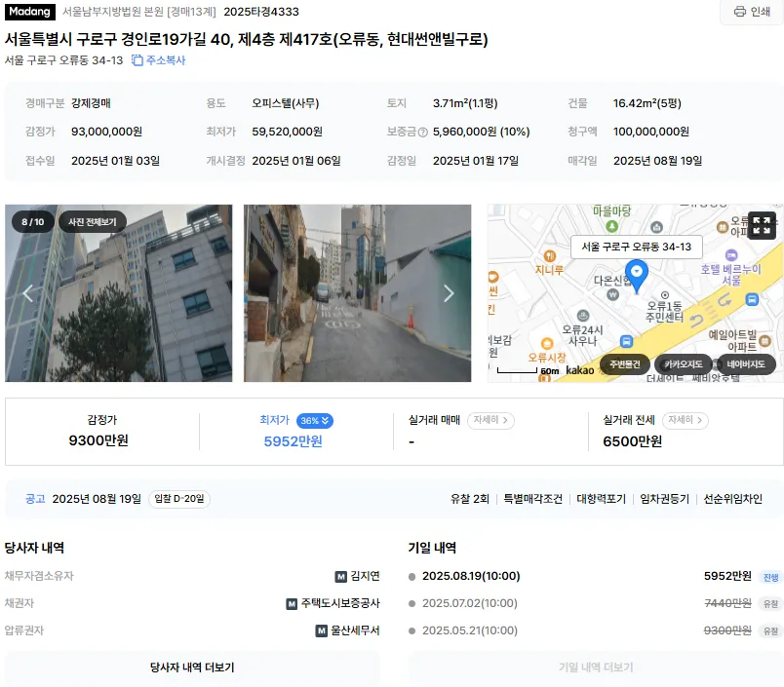The image size is (784, 687).
Task: Copy address with 주소복사 link
Action: (x=159, y=60)
